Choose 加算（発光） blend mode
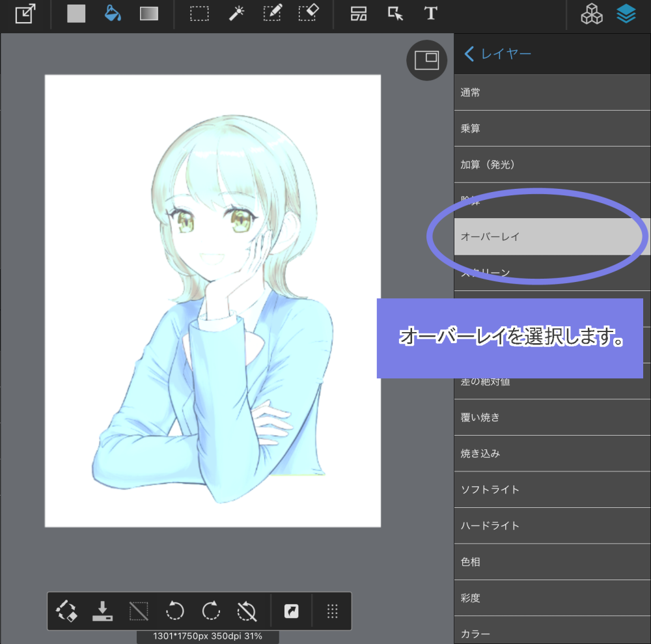 tap(552, 165)
